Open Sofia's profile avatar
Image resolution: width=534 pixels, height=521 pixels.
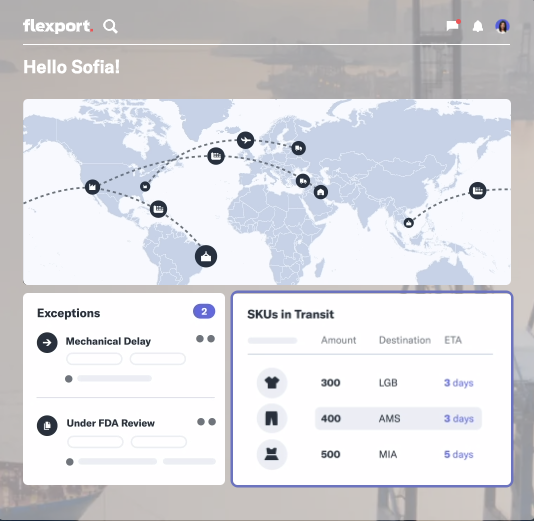[x=502, y=26]
